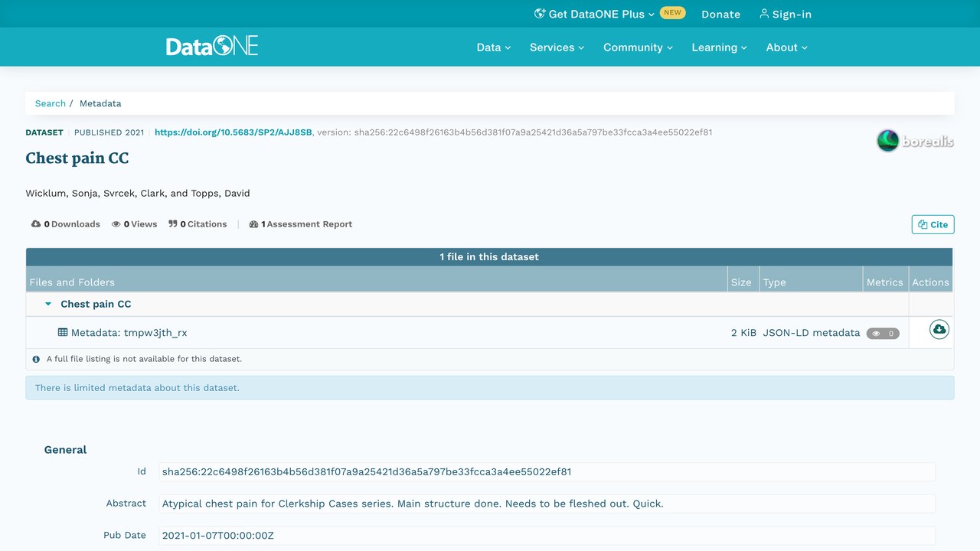Click the Abstract field text
Viewport: 980px width, 551px height.
click(547, 504)
